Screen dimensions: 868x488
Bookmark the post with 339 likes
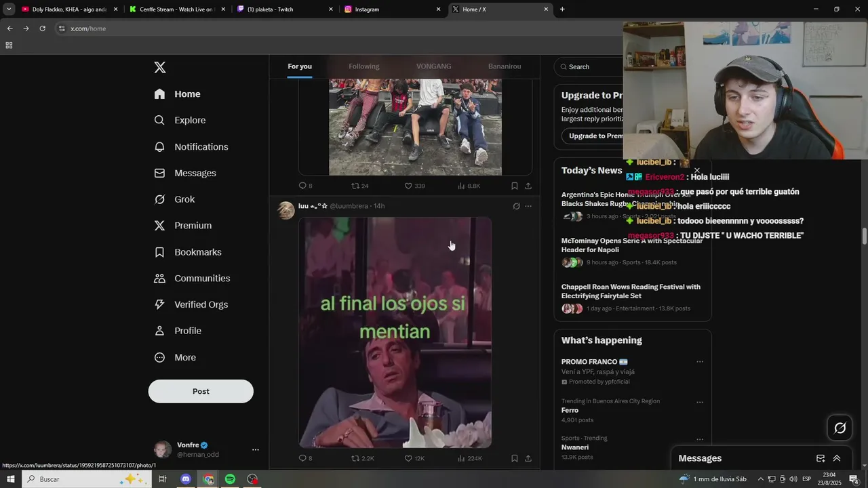[x=515, y=186]
